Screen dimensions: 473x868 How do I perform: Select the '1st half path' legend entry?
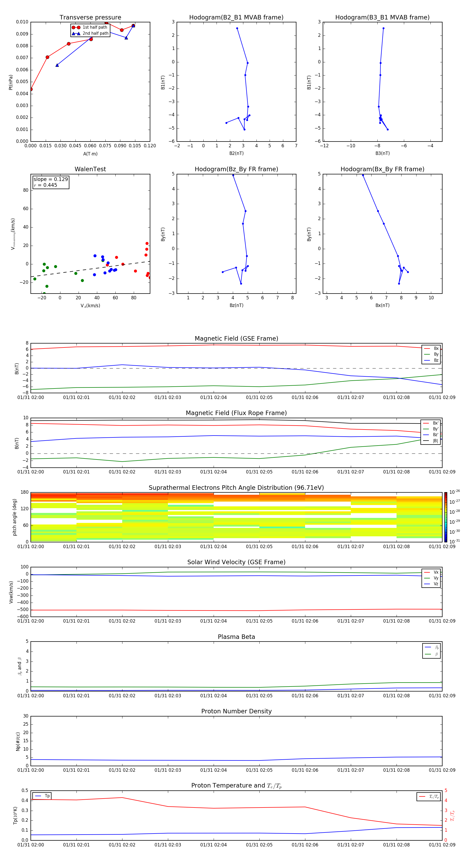pyautogui.click(x=90, y=27)
